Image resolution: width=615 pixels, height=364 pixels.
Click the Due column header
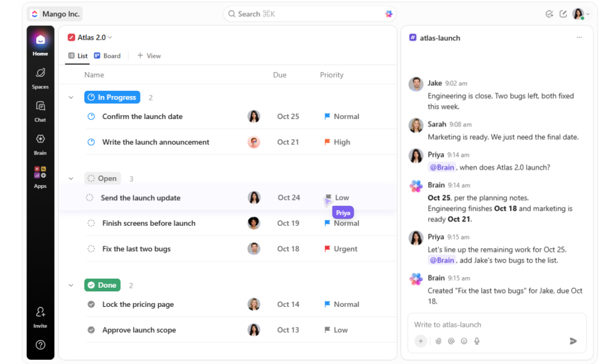[280, 75]
